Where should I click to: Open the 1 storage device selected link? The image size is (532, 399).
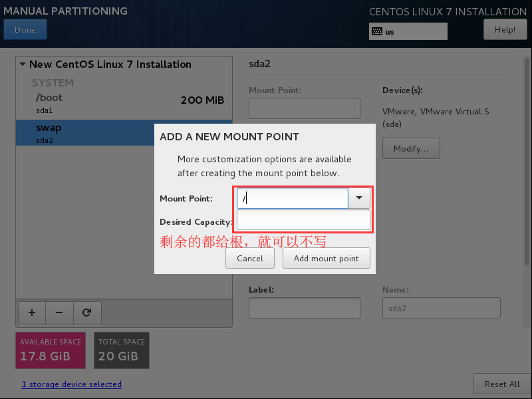tap(72, 384)
